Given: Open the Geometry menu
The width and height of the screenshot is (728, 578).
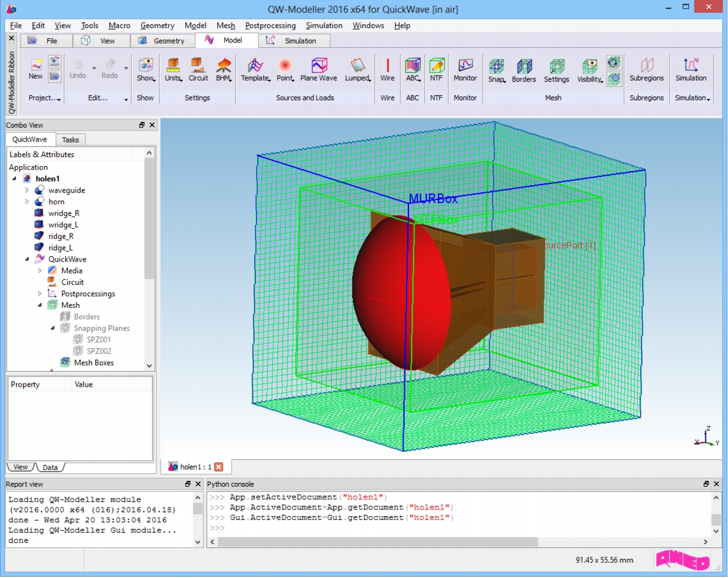Looking at the screenshot, I should click(x=158, y=26).
